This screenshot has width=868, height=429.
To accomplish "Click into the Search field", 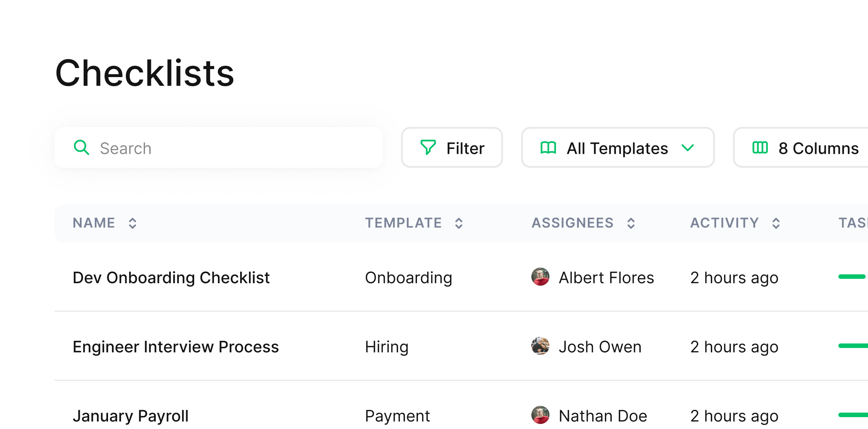I will [x=230, y=148].
